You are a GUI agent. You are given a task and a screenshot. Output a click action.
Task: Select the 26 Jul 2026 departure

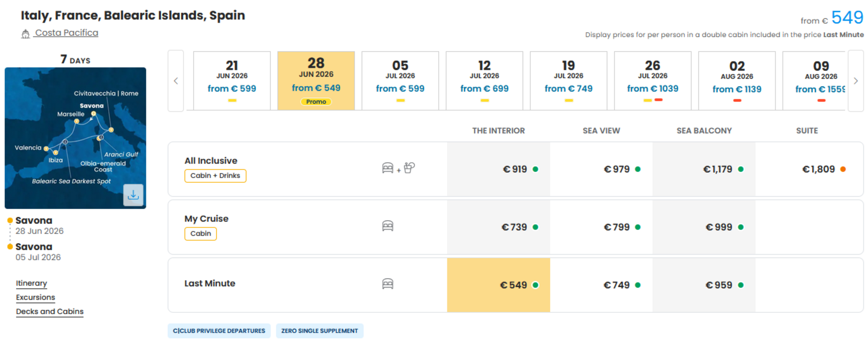[652, 81]
